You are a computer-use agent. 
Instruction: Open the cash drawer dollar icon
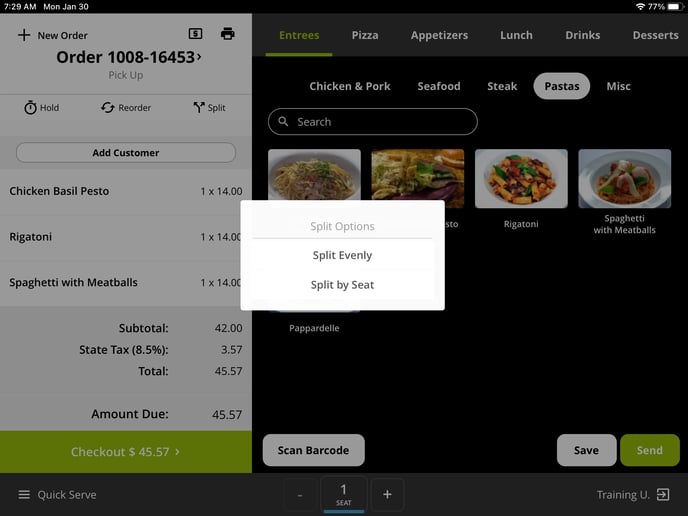pyautogui.click(x=195, y=33)
